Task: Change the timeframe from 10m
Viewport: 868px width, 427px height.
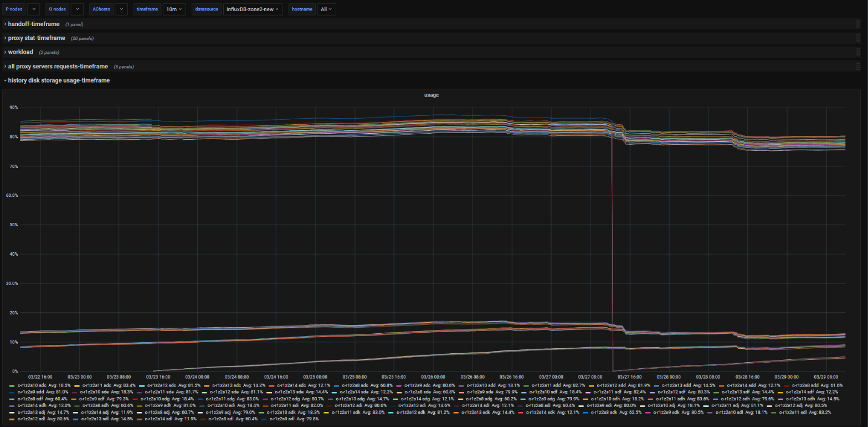Action: 174,9
